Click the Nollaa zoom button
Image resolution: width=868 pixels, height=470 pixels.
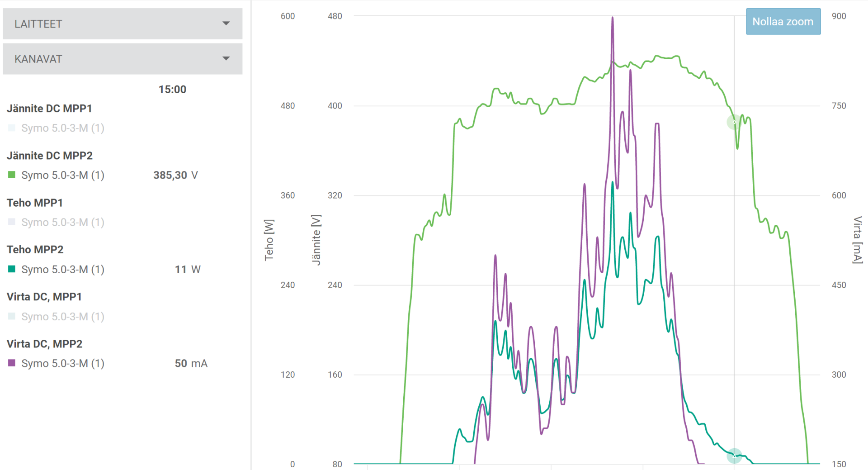click(783, 22)
